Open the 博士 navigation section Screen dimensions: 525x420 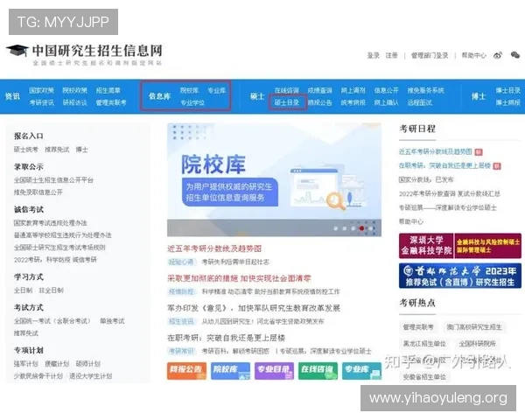point(479,96)
